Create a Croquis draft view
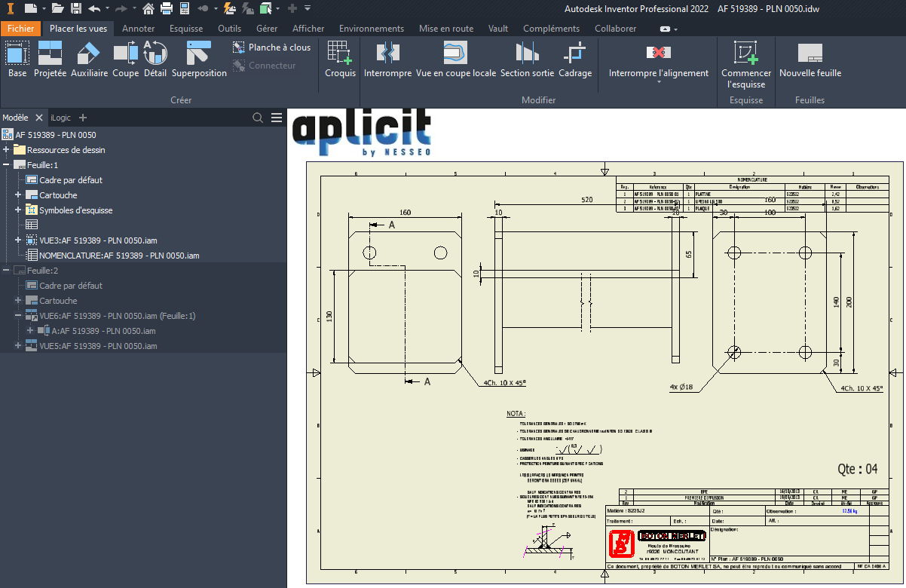906x588 pixels. tap(340, 60)
